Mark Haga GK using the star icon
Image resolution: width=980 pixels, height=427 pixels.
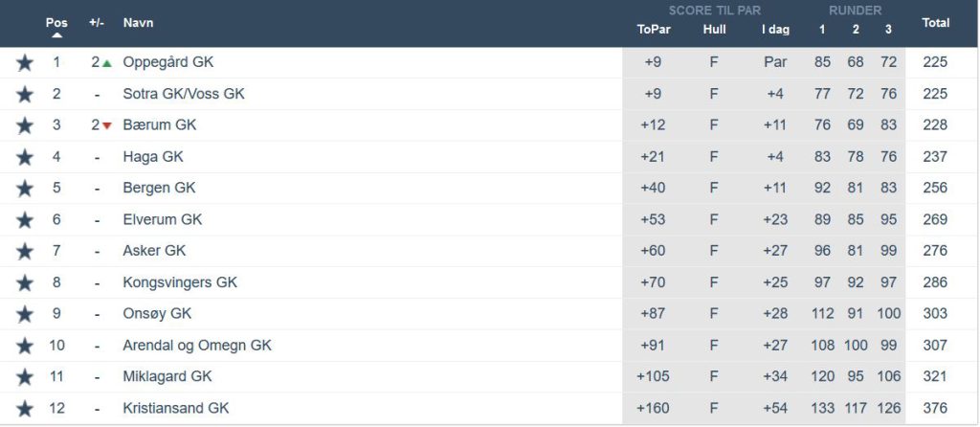(25, 157)
